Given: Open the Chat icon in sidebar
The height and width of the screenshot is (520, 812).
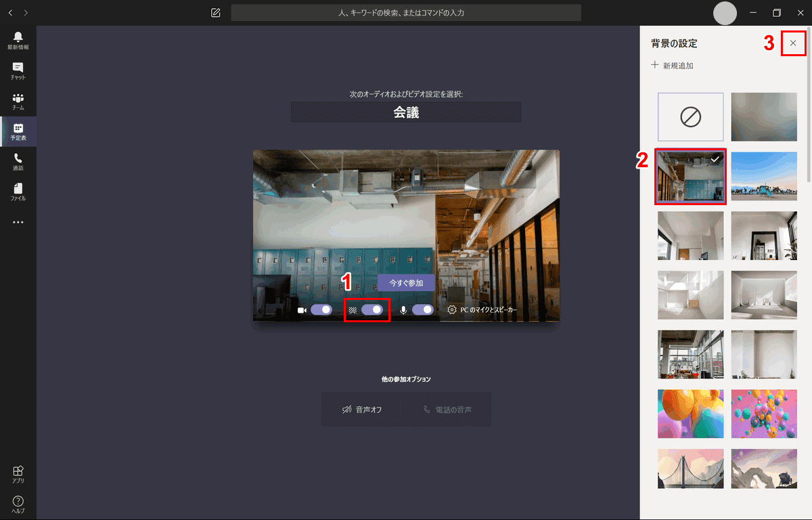Looking at the screenshot, I should click(18, 71).
